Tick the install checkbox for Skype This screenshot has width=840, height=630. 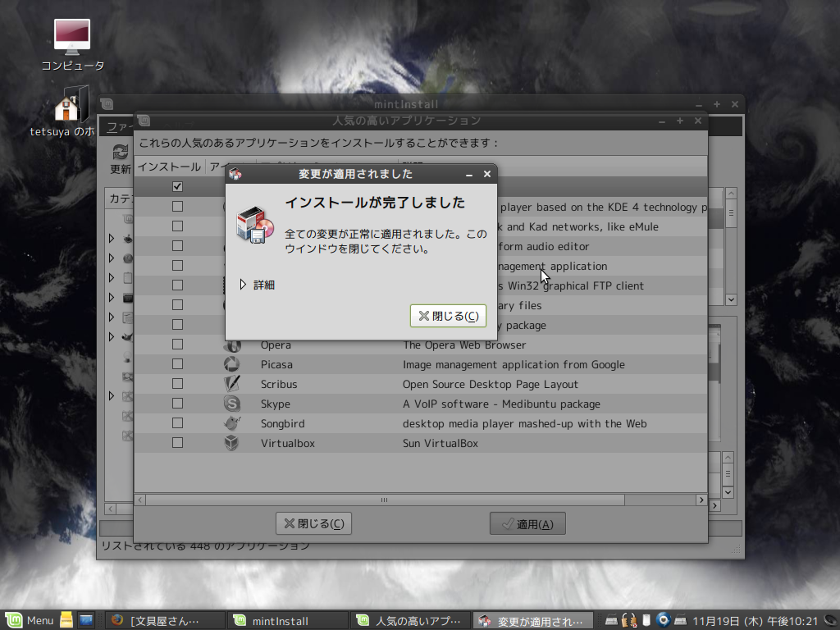coord(177,404)
